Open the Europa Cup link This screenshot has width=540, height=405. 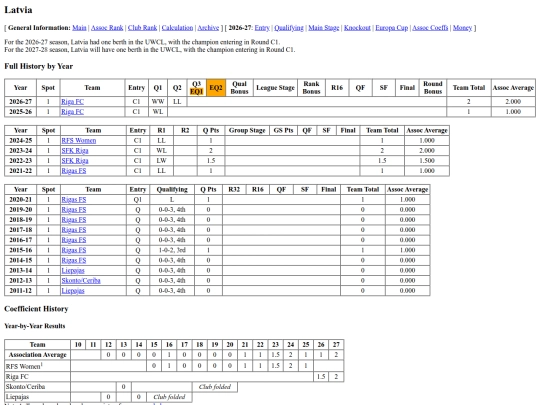[x=391, y=28]
